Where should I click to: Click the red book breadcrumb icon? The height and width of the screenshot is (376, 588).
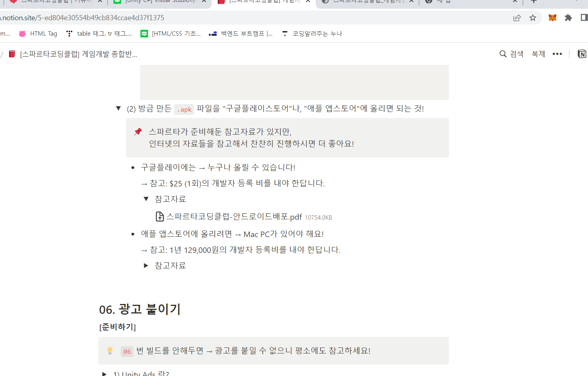[x=12, y=54]
